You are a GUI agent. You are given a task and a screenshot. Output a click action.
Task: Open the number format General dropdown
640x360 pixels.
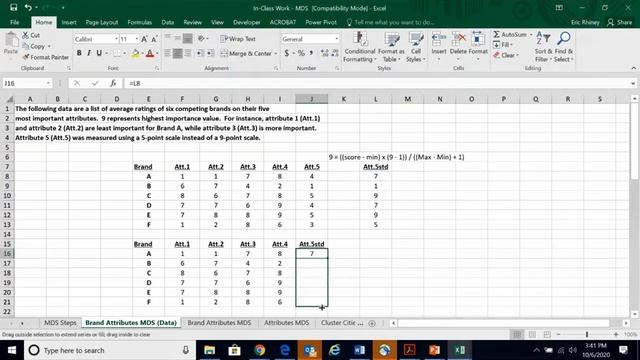point(337,39)
